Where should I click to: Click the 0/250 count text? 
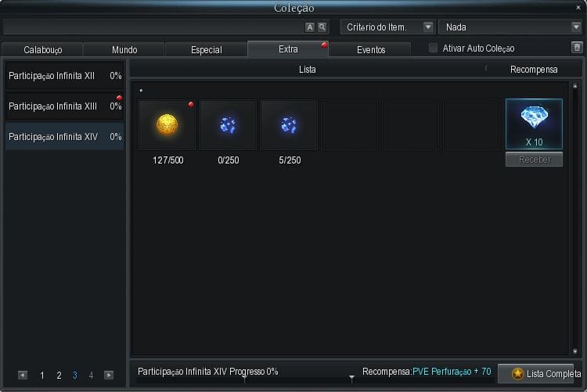pyautogui.click(x=229, y=160)
